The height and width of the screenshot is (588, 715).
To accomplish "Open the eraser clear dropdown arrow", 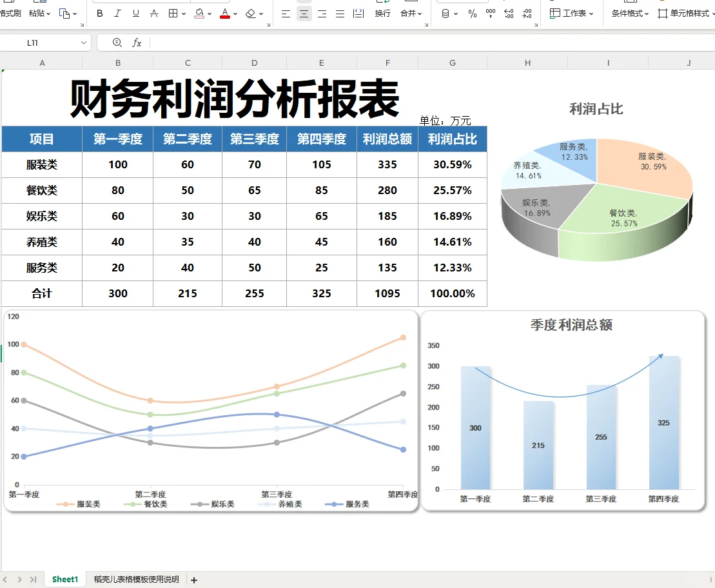I will point(261,14).
